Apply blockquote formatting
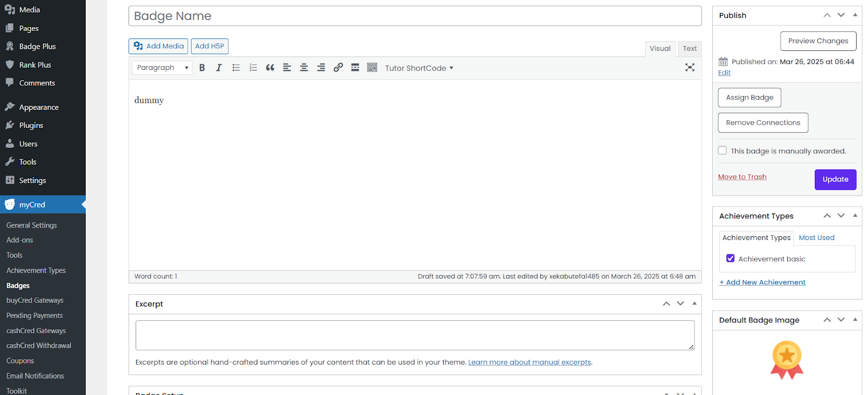This screenshot has height=395, width=868. tap(270, 68)
